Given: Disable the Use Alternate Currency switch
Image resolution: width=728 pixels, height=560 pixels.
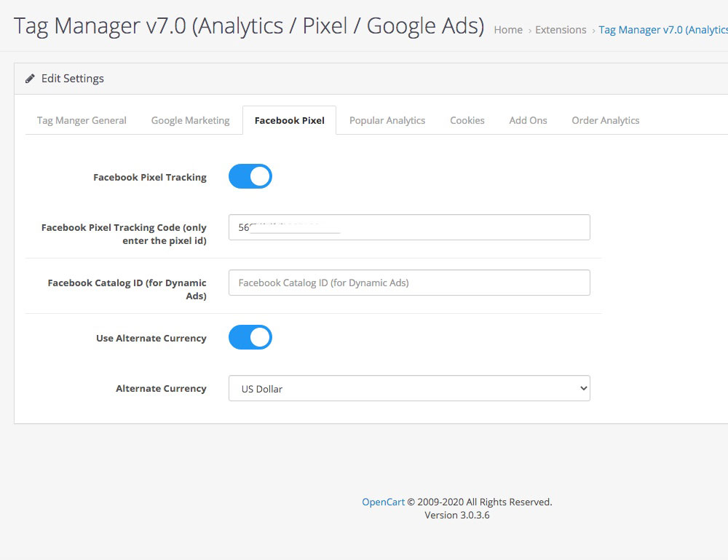Looking at the screenshot, I should point(250,337).
